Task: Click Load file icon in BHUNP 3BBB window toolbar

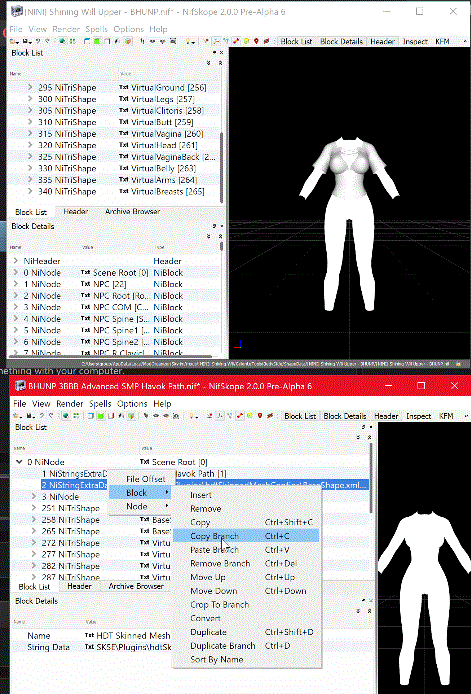Action: tap(15, 416)
